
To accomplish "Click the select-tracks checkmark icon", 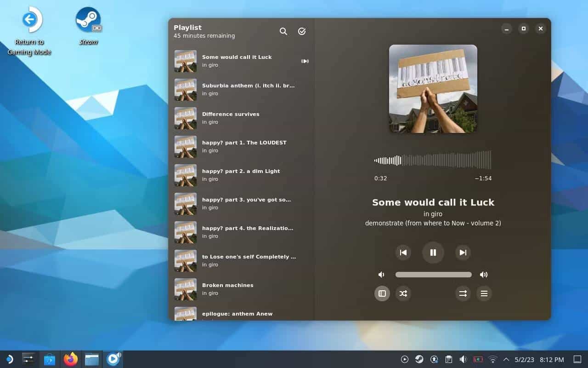I will coord(301,31).
